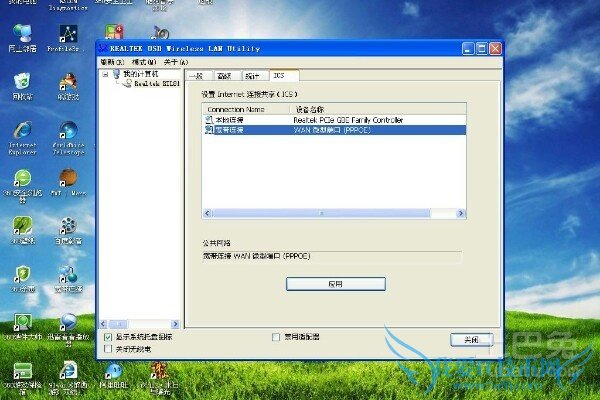Close the Realtek utility with the red X
Image resolution: width=600 pixels, height=400 pixels.
[496, 49]
